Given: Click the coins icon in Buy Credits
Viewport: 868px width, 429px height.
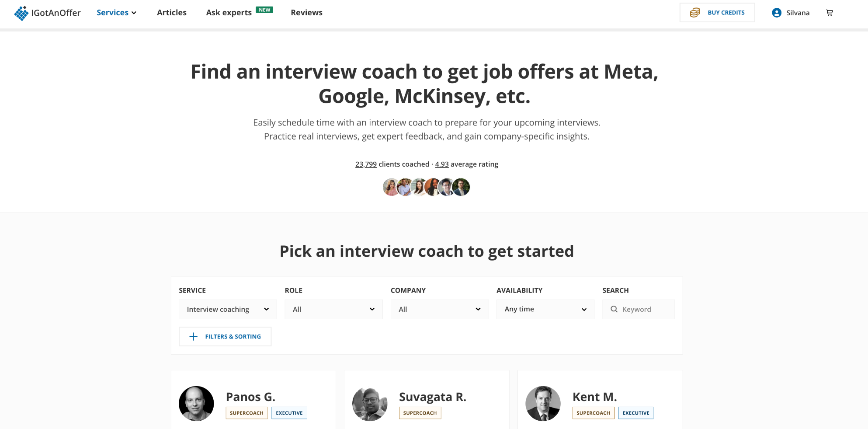Looking at the screenshot, I should pyautogui.click(x=695, y=13).
